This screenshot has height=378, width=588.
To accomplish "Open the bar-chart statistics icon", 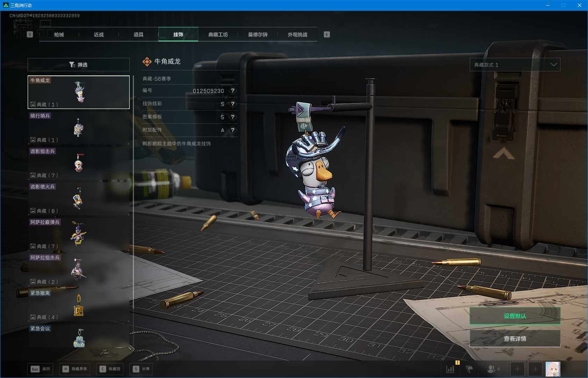I will [450, 369].
